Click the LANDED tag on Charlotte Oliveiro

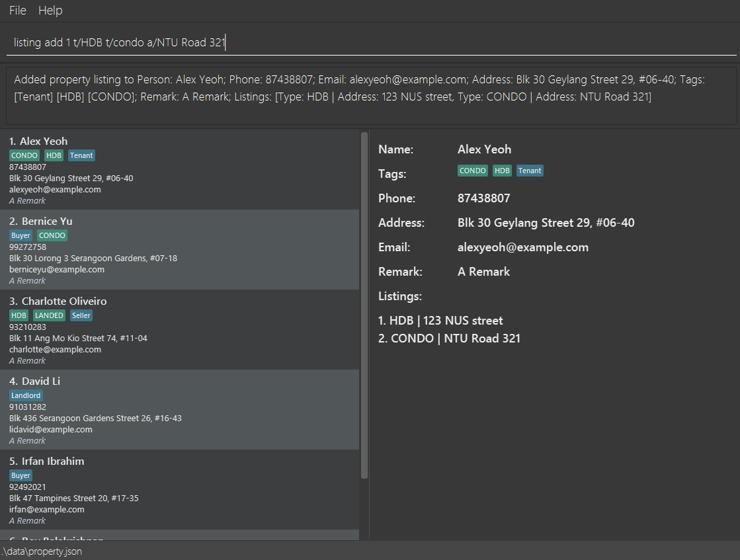point(50,315)
